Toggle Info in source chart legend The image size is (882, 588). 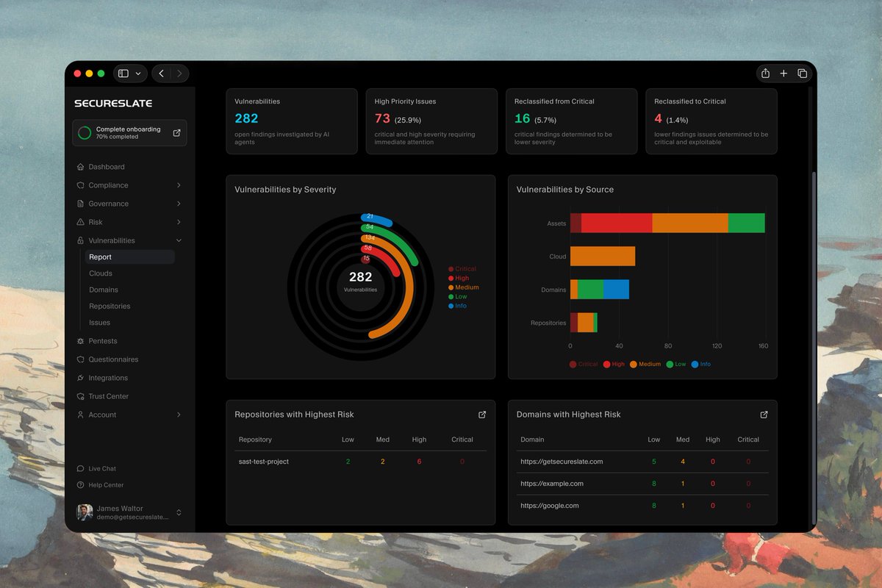click(x=701, y=365)
